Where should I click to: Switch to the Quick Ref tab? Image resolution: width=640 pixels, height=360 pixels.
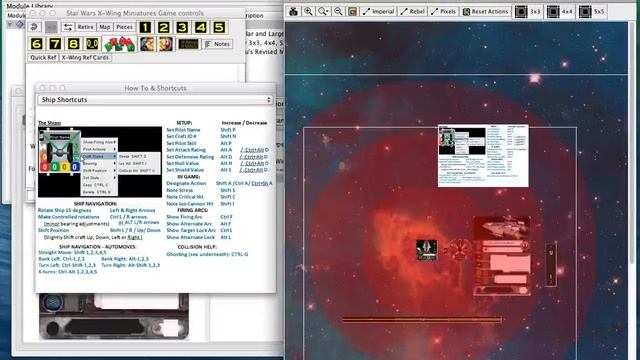click(43, 58)
